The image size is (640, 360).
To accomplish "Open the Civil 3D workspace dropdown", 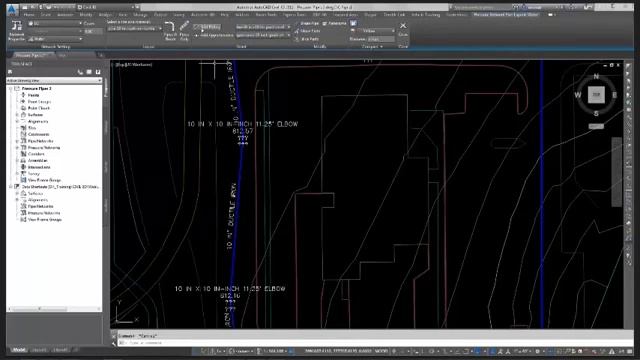I will click(x=106, y=7).
